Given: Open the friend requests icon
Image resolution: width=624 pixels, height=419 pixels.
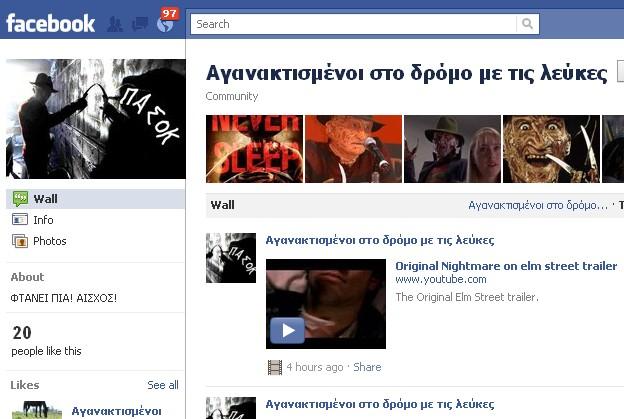Looking at the screenshot, I should [x=115, y=24].
